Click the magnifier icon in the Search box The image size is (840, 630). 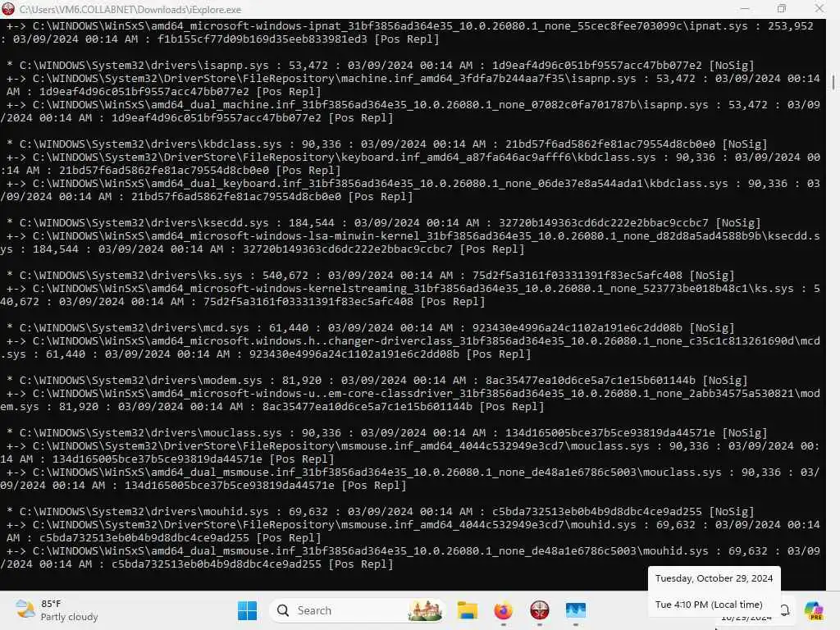tap(283, 610)
